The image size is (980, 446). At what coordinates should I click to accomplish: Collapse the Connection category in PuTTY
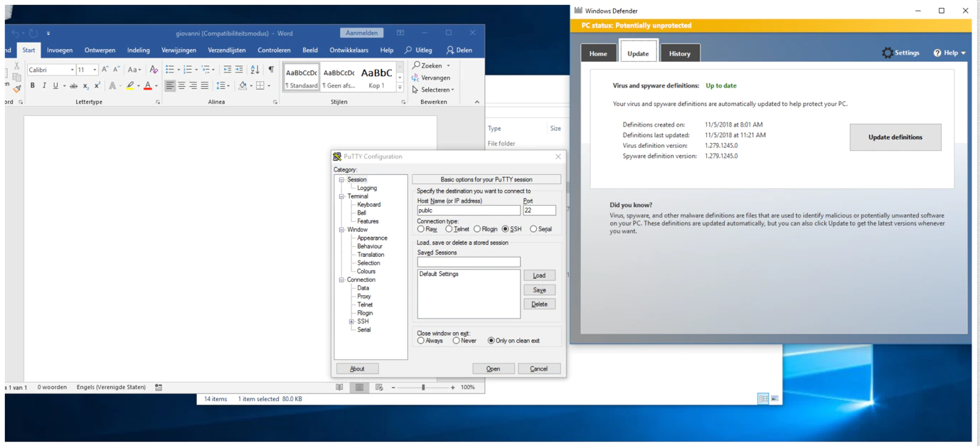pyautogui.click(x=341, y=280)
